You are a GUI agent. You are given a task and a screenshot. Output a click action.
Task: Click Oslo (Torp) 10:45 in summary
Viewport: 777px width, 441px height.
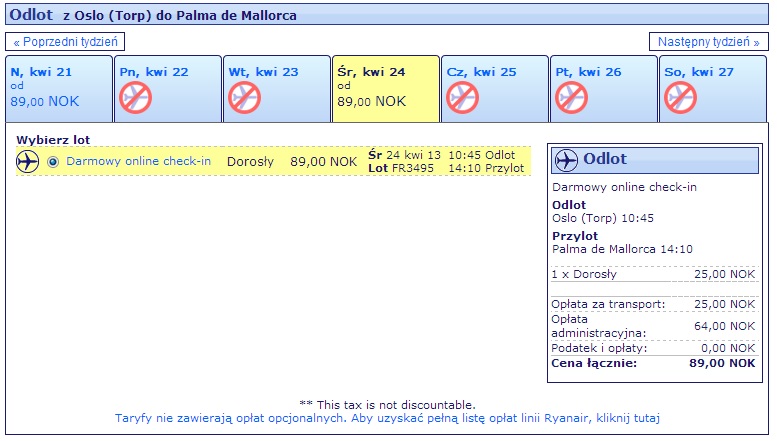click(603, 218)
